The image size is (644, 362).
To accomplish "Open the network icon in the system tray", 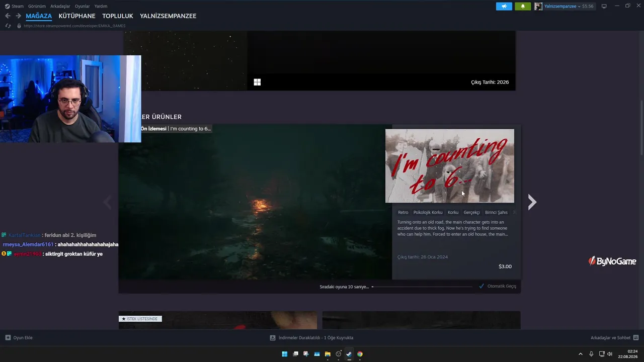I will [602, 354].
